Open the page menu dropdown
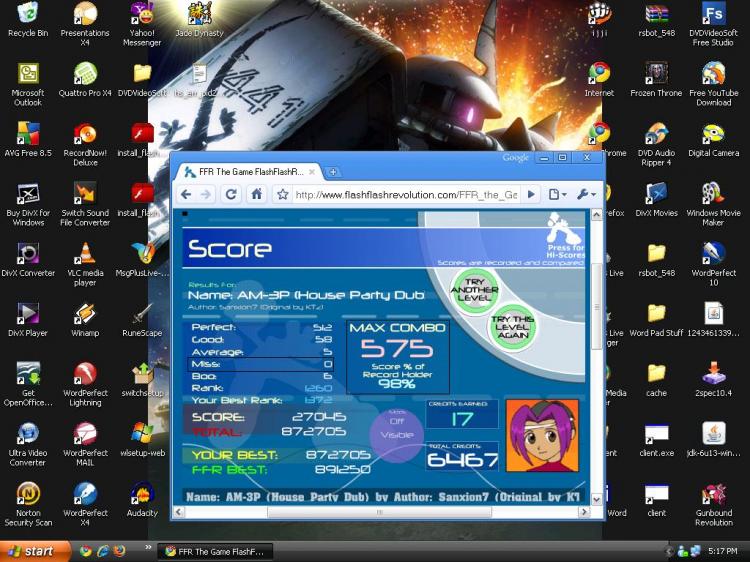The width and height of the screenshot is (750, 562). pyautogui.click(x=558, y=195)
